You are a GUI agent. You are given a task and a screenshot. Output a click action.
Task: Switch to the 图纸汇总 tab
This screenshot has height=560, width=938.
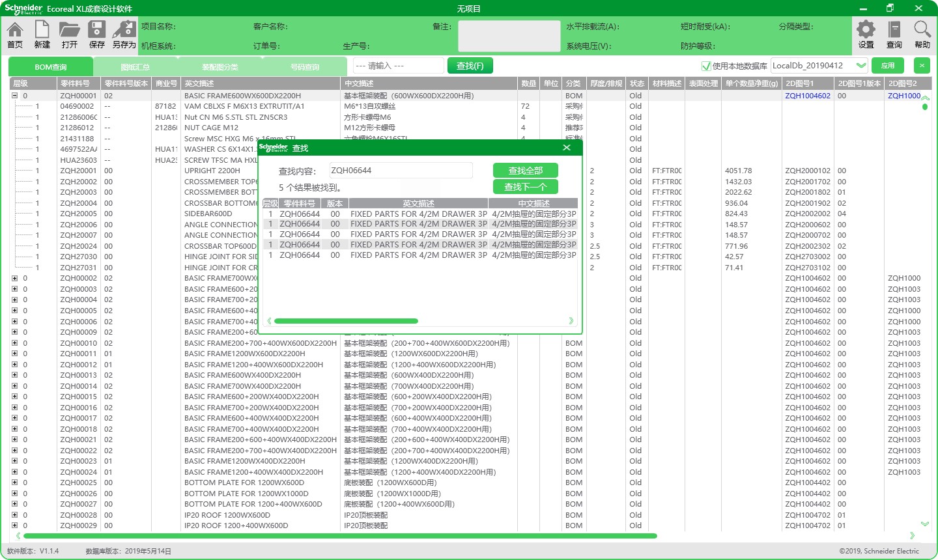click(x=135, y=67)
